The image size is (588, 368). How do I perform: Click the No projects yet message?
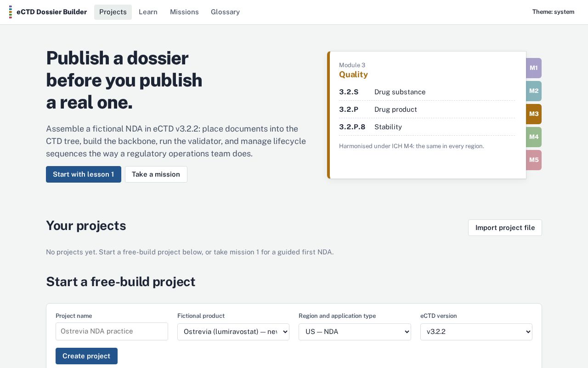pos(190,252)
